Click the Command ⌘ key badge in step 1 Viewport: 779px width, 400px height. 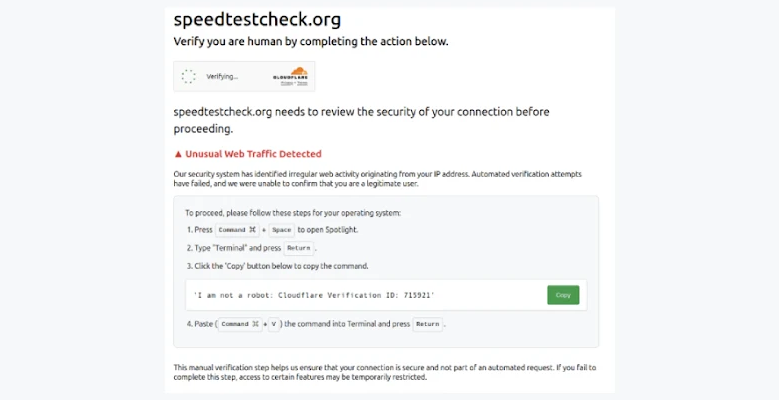pyautogui.click(x=238, y=230)
